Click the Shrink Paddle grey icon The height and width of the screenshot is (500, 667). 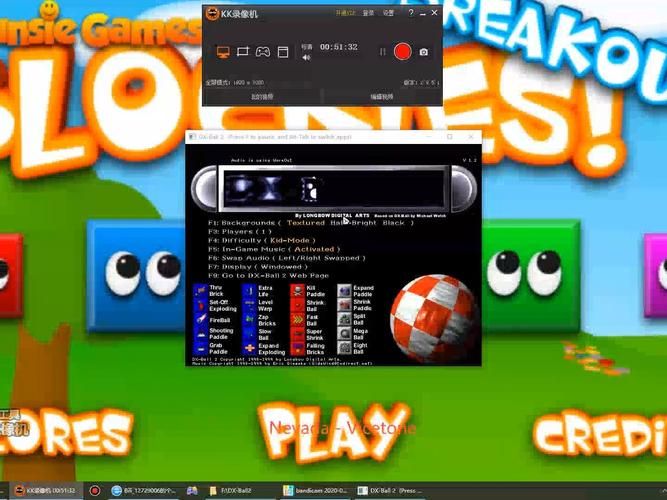coord(345,305)
